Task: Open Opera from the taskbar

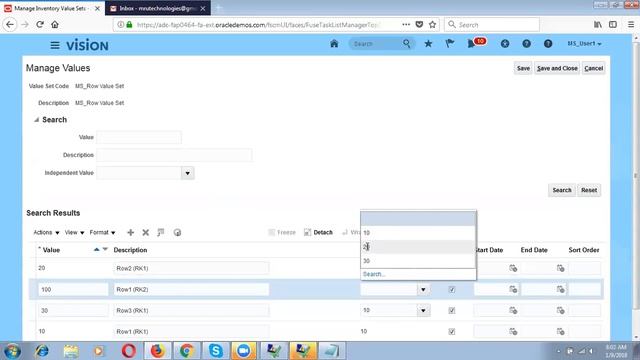Action: (129, 351)
